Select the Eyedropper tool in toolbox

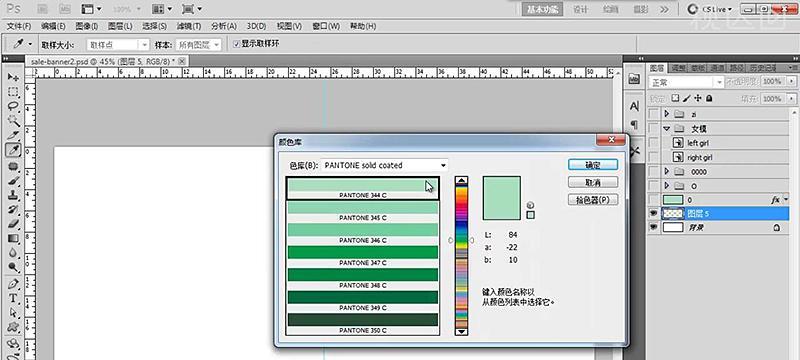pyautogui.click(x=13, y=150)
